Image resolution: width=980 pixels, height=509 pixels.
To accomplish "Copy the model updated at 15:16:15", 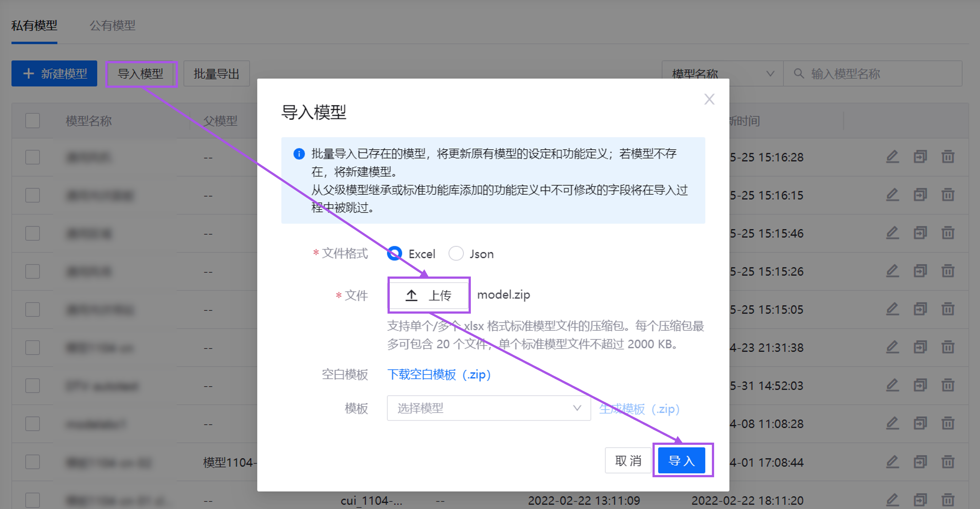I will (x=920, y=195).
